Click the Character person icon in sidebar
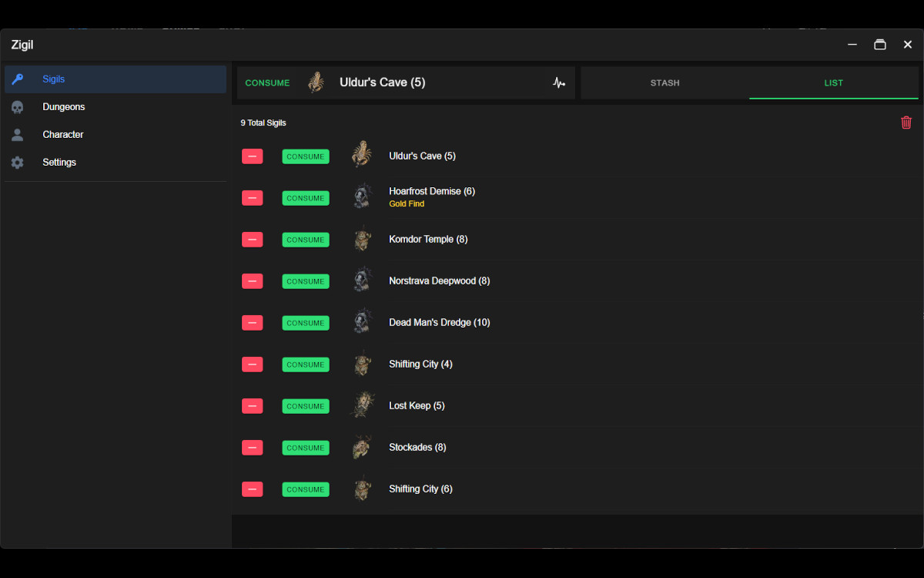This screenshot has width=924, height=578. (x=18, y=135)
